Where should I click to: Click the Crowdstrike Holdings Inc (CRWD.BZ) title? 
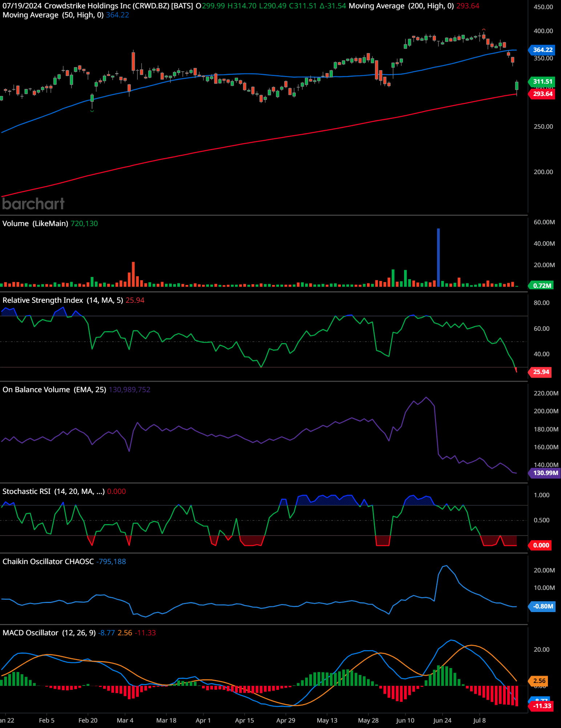107,6
